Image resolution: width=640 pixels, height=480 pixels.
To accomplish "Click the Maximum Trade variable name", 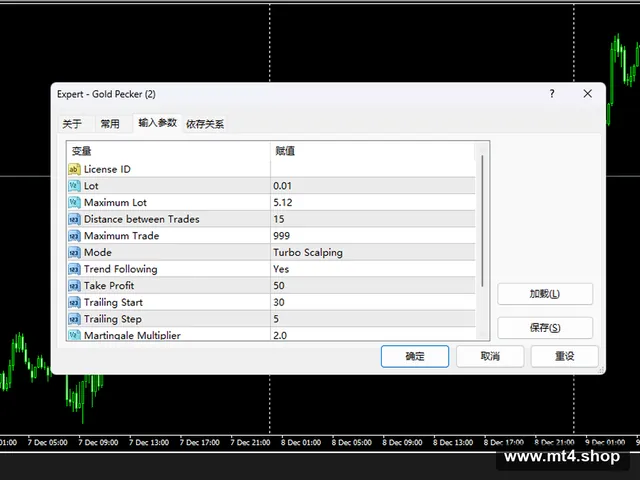I will coord(121,236).
